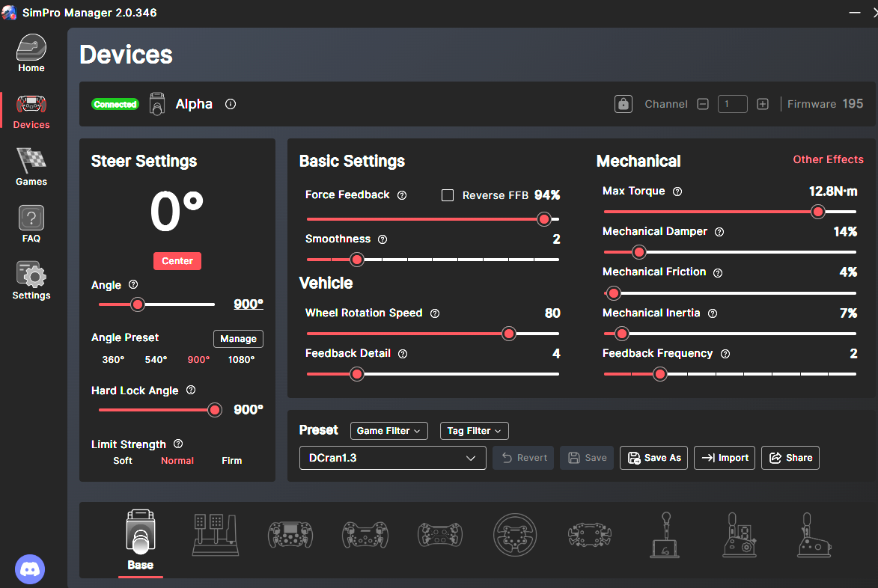Click the Hard Lock Angle slider handle
878x588 pixels.
click(x=215, y=410)
